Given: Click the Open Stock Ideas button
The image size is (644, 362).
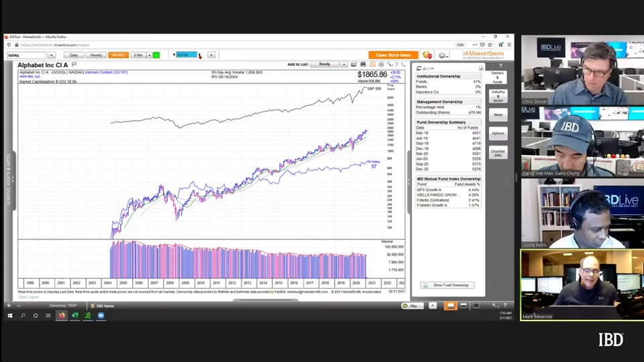Looking at the screenshot, I should (393, 55).
